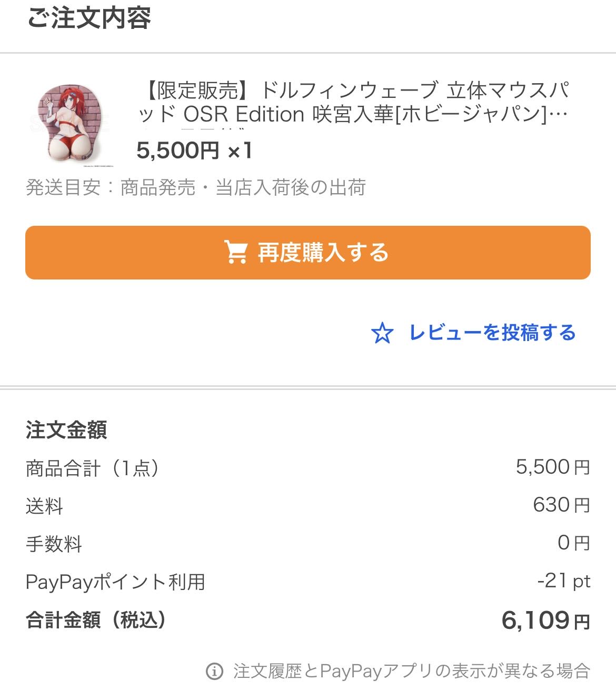Open the レビューを投稿する link
This screenshot has width=616, height=700.
[492, 333]
